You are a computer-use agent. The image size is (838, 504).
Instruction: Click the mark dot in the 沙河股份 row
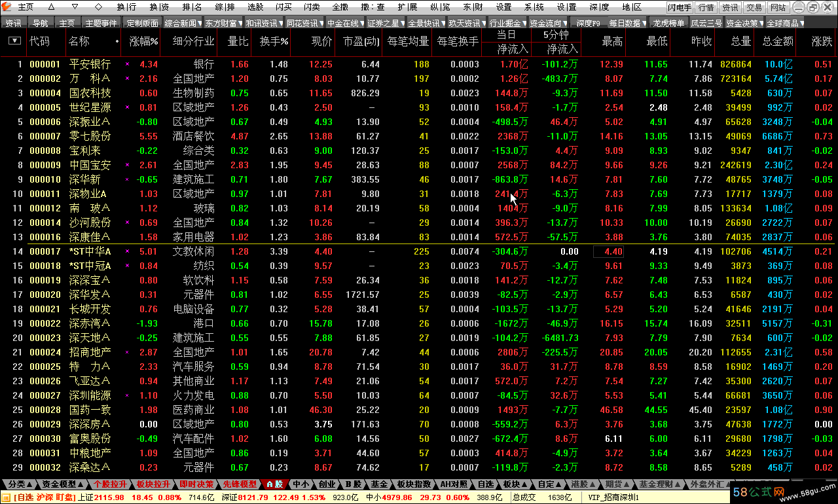(x=127, y=223)
